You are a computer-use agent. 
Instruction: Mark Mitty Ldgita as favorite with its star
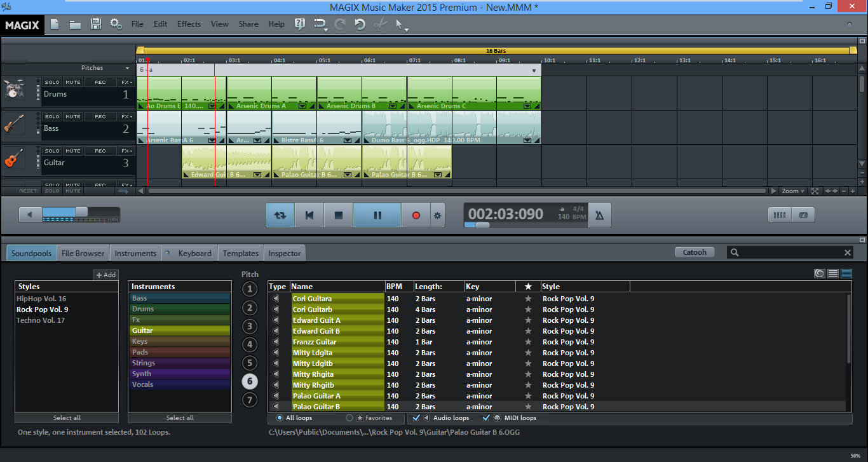click(527, 353)
